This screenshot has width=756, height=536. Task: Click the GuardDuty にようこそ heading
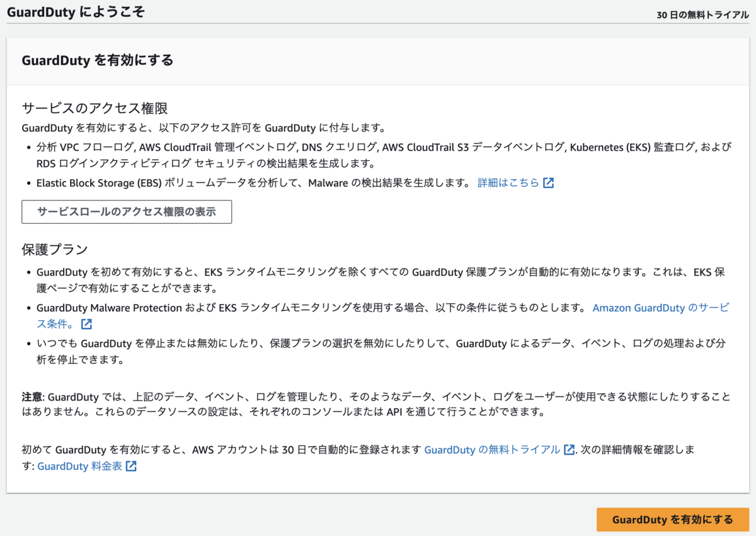[76, 13]
